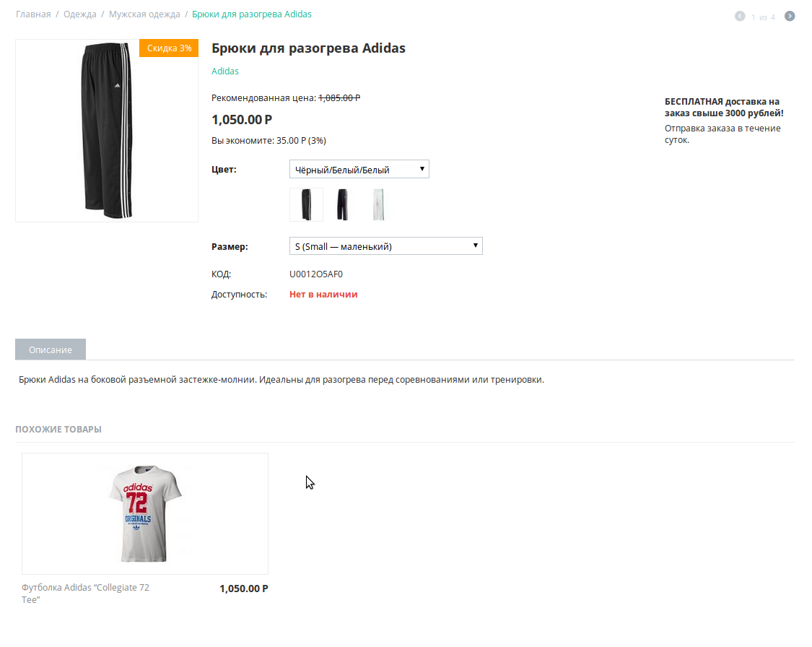Click the Похожие товары section heading
812x647 pixels.
click(58, 429)
